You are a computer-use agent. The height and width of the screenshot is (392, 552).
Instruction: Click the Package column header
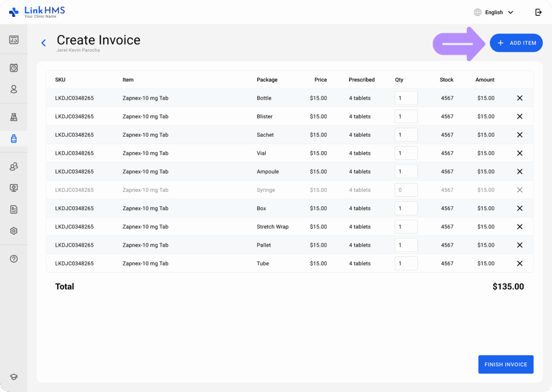tap(267, 80)
